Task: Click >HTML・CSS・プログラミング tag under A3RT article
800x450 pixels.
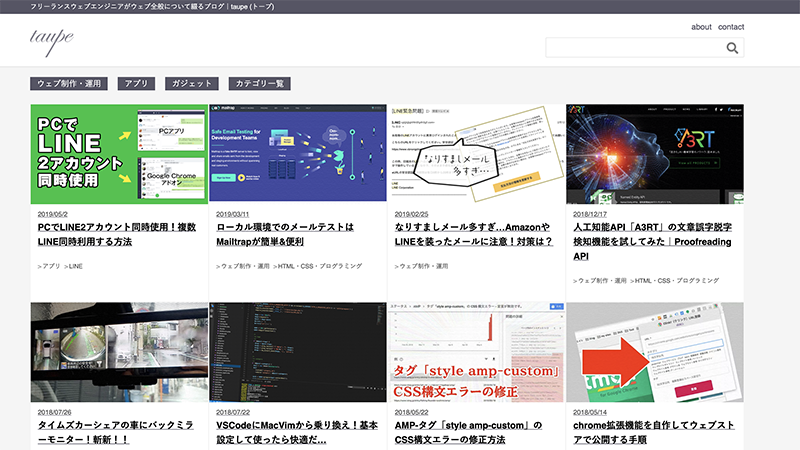Action: [674, 281]
